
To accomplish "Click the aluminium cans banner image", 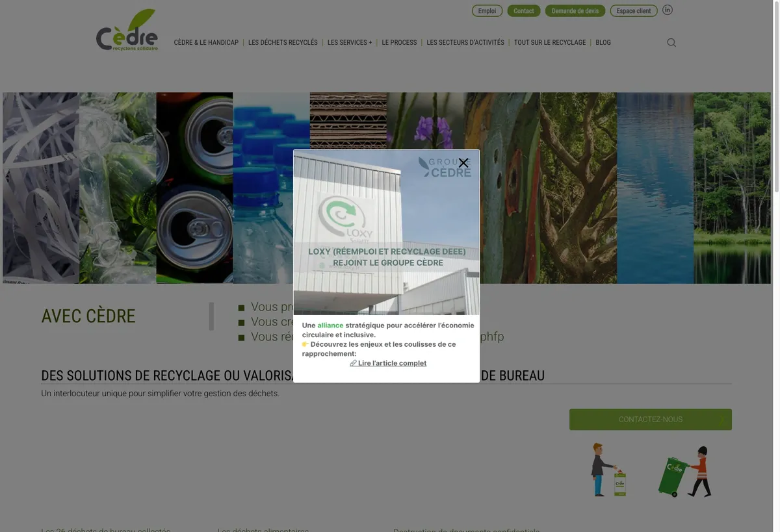I will (x=194, y=188).
